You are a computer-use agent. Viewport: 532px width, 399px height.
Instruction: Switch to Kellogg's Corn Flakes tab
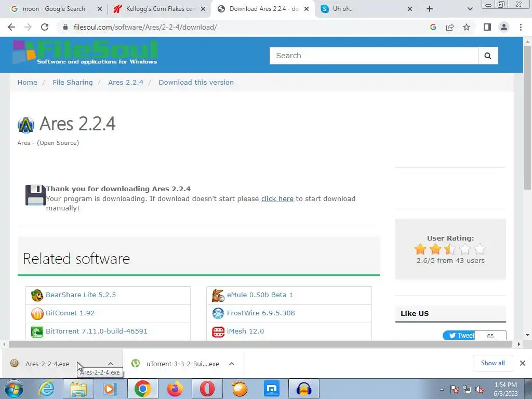159,9
